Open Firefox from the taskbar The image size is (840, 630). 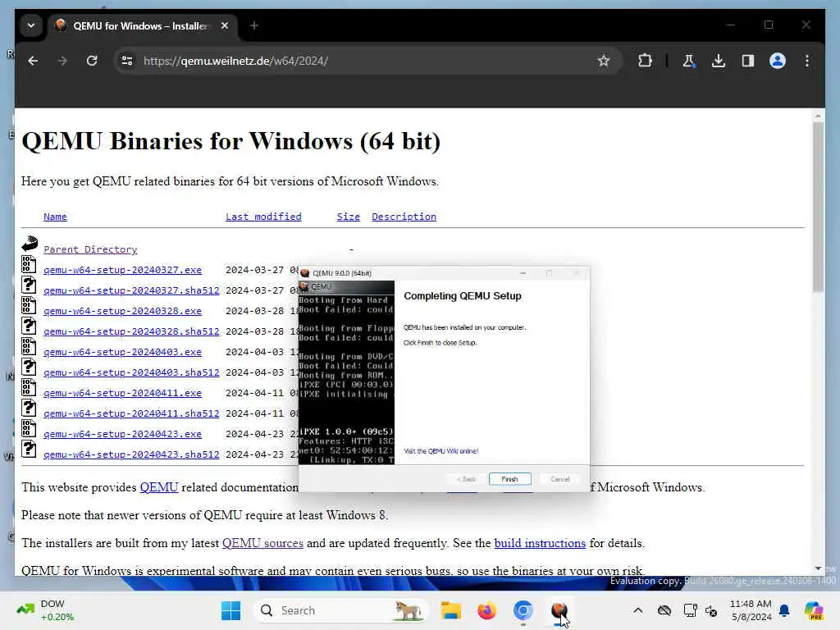coord(486,610)
